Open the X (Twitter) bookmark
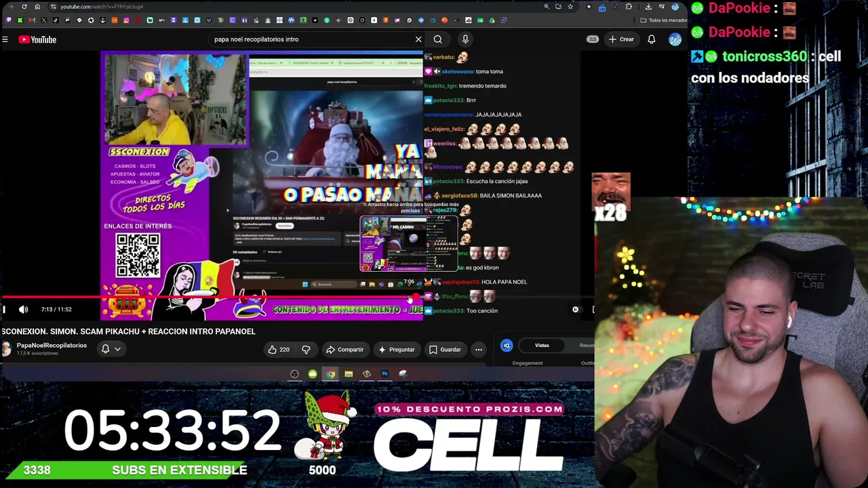 (x=43, y=20)
